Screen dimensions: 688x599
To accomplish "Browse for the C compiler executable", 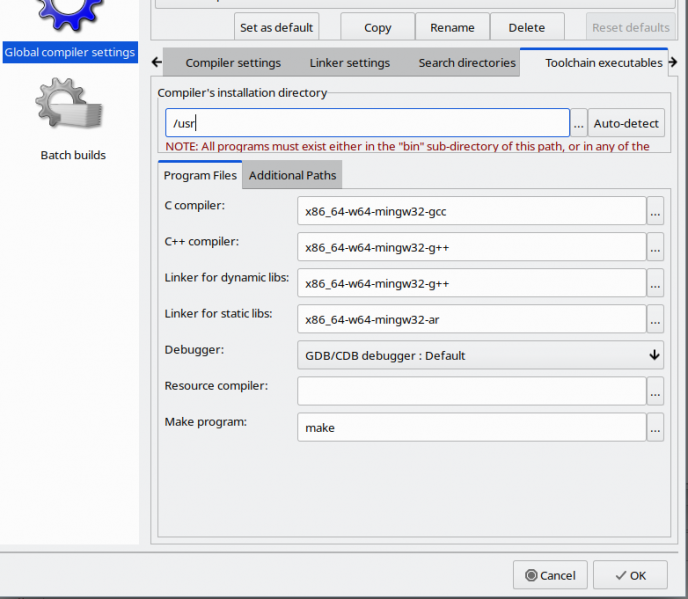I will (x=656, y=211).
